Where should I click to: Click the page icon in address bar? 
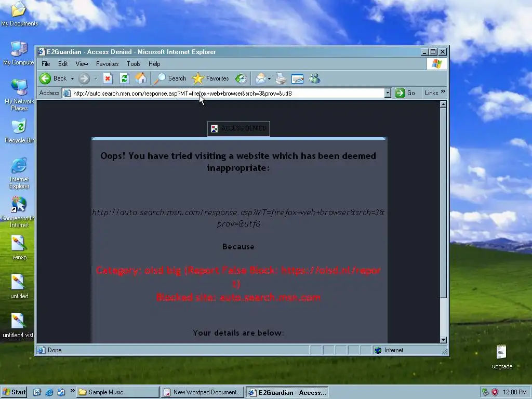(x=67, y=93)
